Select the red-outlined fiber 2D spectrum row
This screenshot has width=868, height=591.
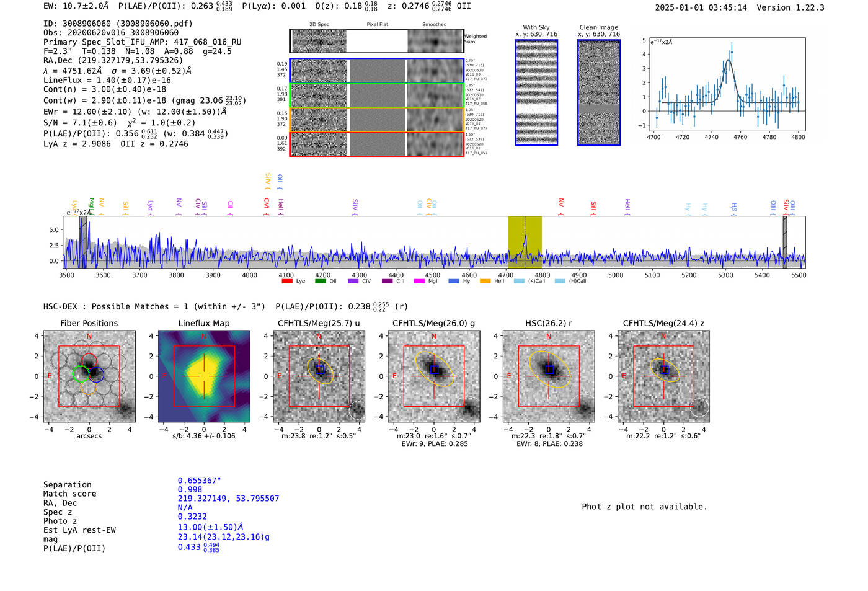pyautogui.click(x=376, y=144)
